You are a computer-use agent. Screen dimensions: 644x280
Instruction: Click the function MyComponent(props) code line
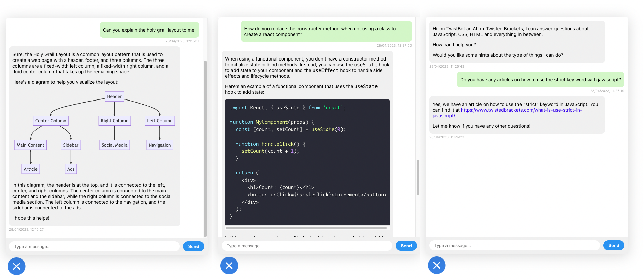pyautogui.click(x=272, y=122)
